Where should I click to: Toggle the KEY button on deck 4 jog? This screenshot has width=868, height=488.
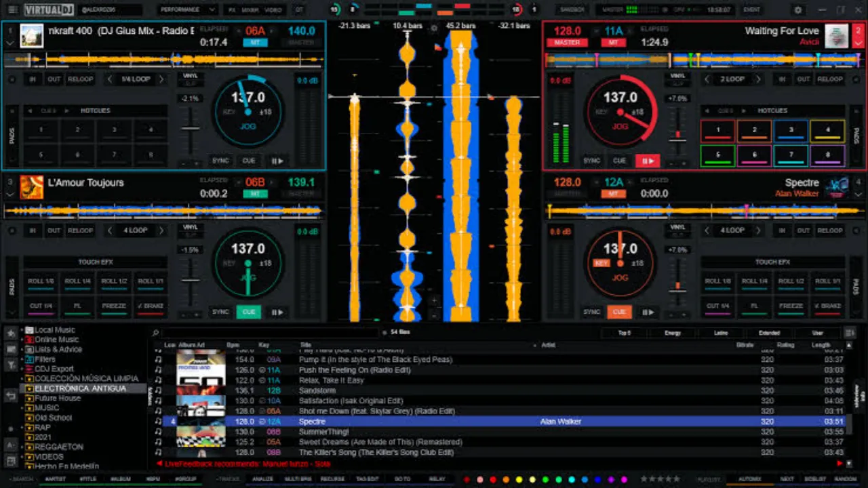click(601, 263)
